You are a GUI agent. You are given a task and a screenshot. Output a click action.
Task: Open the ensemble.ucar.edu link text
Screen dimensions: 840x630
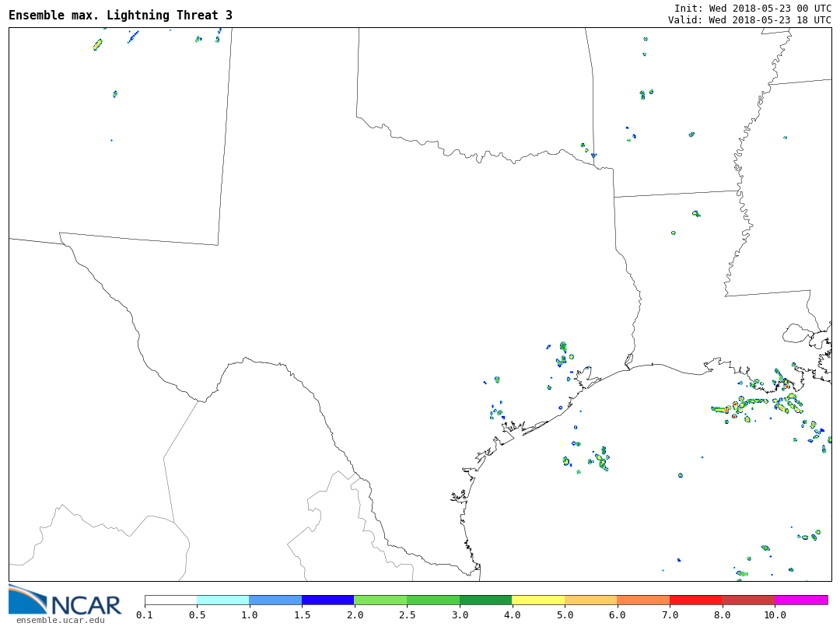(x=60, y=620)
